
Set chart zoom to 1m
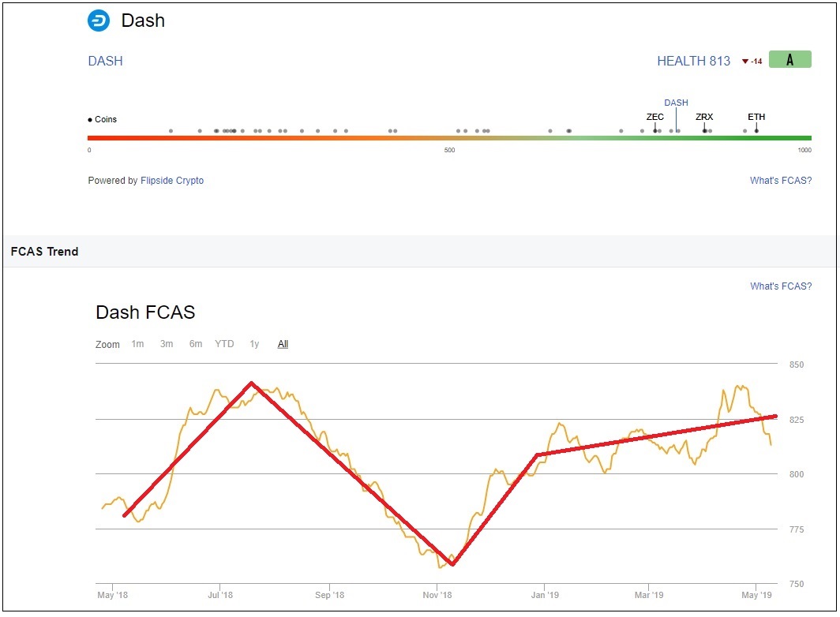click(137, 344)
